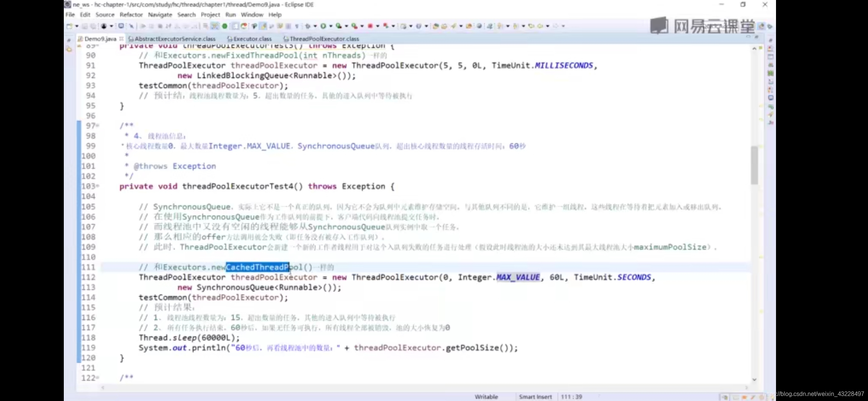Image resolution: width=868 pixels, height=401 pixels.
Task: Click the Open Type icon in toolbar
Action: pyautogui.click(x=436, y=26)
